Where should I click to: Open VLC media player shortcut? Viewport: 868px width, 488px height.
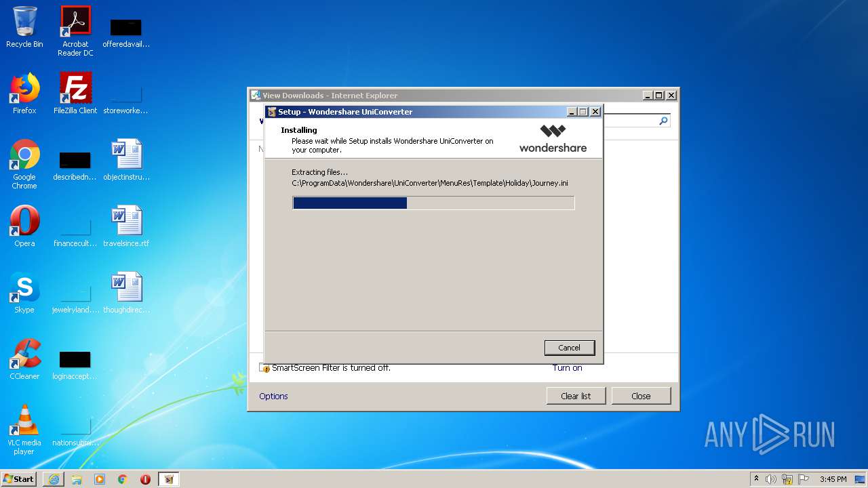coord(24,430)
